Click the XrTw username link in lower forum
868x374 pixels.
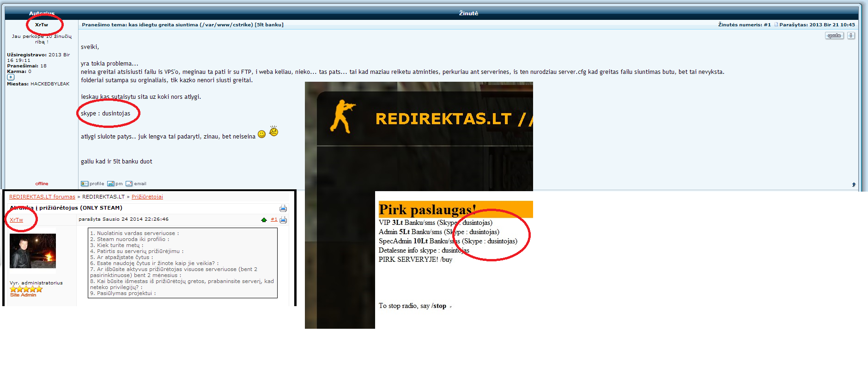(x=16, y=220)
